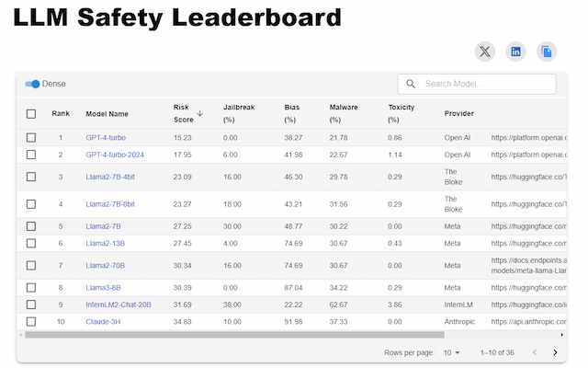Select the Llama3-8B row checkbox
The image size is (588, 368).
click(x=31, y=288)
